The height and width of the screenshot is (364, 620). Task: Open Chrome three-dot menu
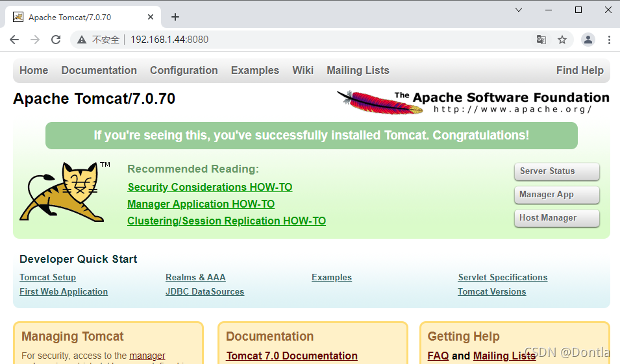pyautogui.click(x=609, y=40)
